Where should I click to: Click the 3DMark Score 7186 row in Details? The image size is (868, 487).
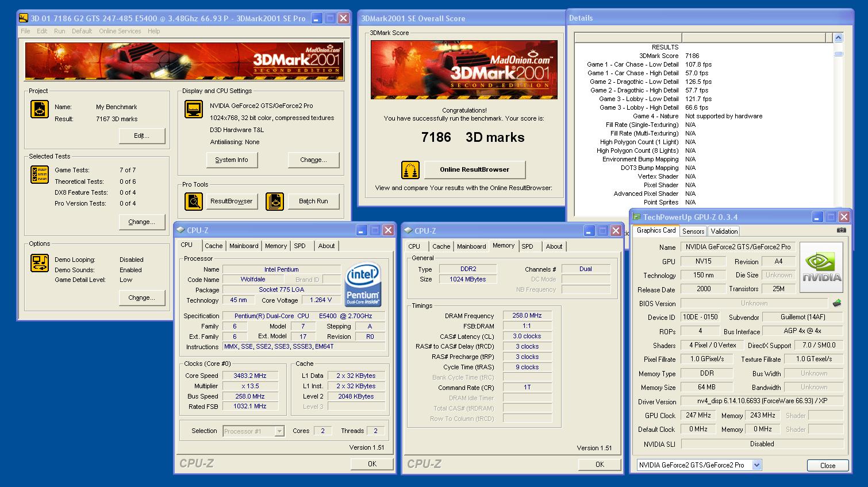point(704,56)
